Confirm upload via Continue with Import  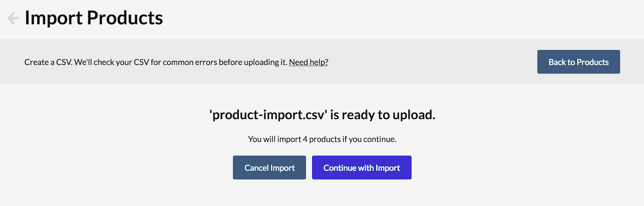coord(362,168)
